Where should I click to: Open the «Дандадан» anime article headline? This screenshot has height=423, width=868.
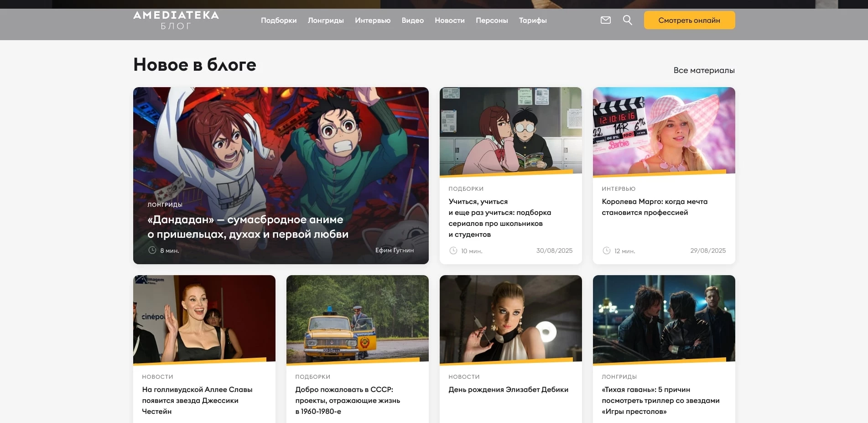coord(248,227)
